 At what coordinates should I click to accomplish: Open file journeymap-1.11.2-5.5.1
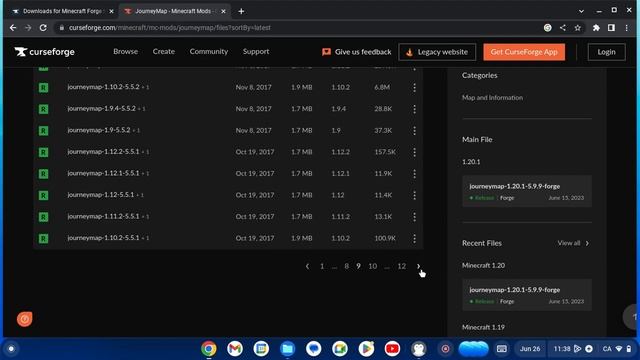pos(103,216)
